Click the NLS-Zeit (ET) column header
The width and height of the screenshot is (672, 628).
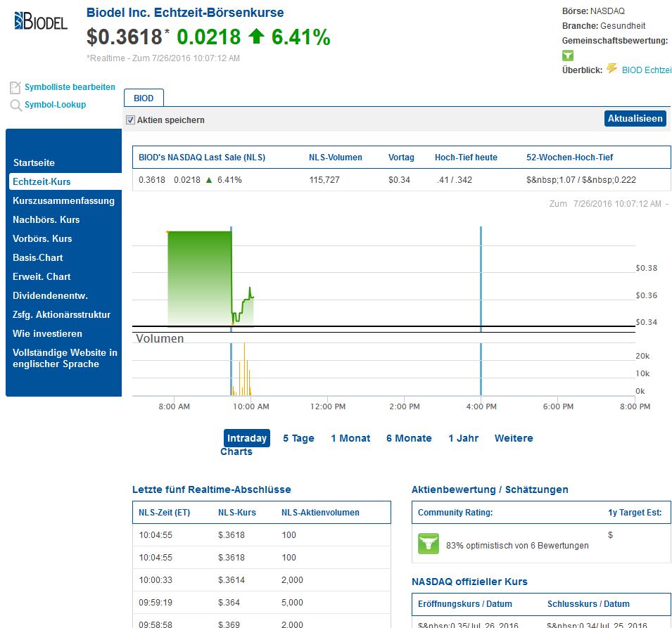164,513
